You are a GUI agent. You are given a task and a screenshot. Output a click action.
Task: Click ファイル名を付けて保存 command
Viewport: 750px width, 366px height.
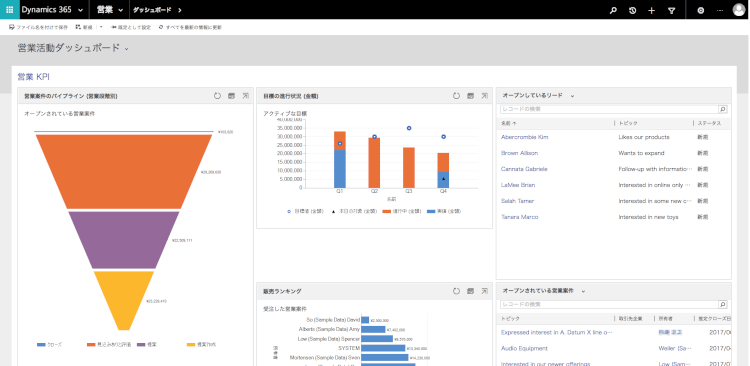coord(39,27)
